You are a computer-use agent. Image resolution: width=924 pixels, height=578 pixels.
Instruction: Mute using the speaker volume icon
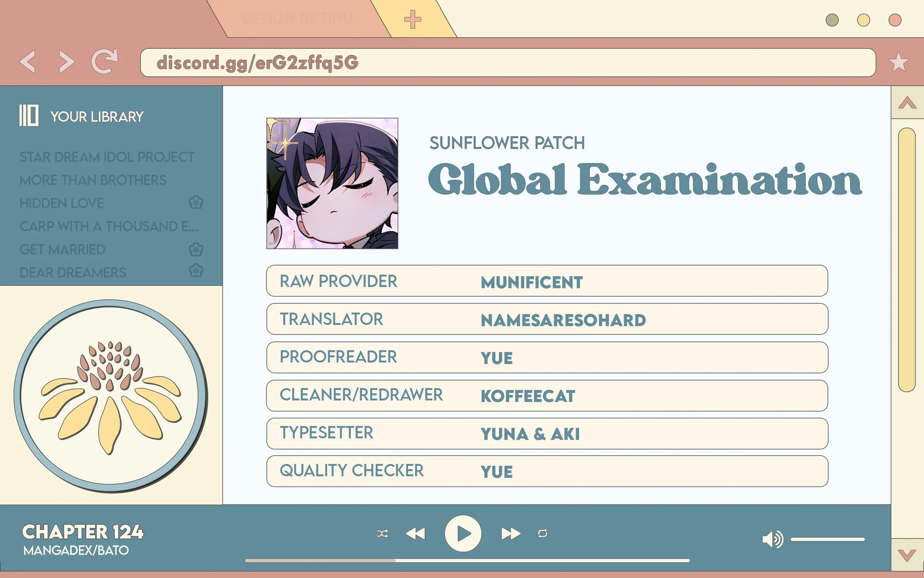click(773, 539)
